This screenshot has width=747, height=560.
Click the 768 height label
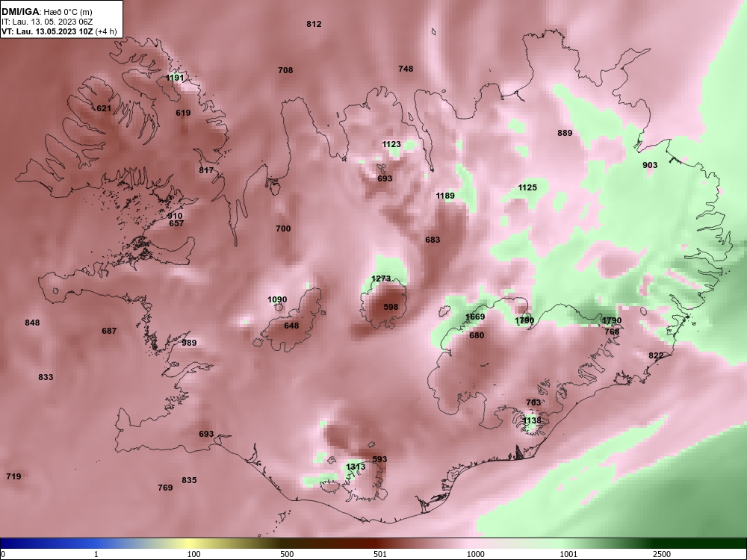[x=612, y=332]
